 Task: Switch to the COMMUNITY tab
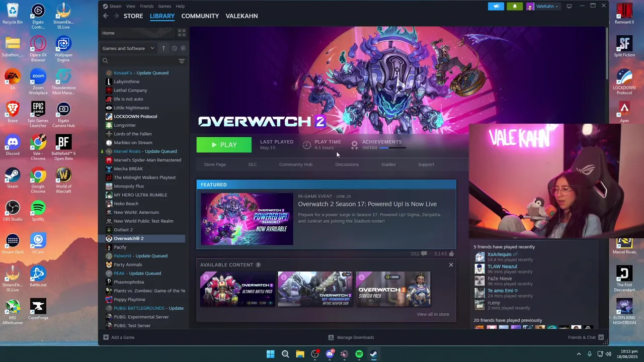pos(200,16)
